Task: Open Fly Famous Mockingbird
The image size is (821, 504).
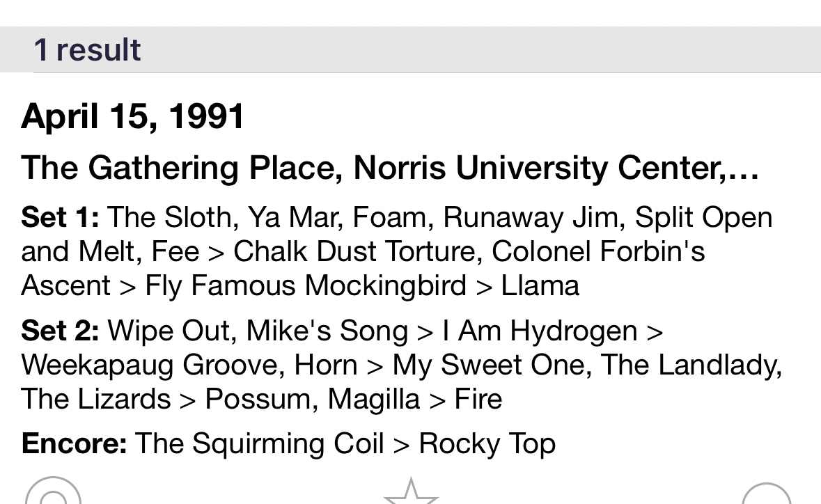Action: tap(305, 285)
